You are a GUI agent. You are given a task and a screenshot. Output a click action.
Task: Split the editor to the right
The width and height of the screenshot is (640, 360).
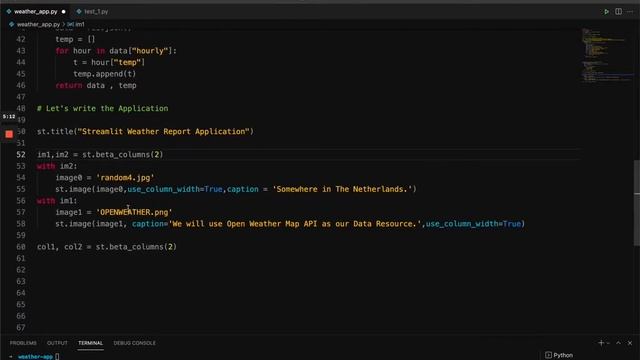coord(618,11)
